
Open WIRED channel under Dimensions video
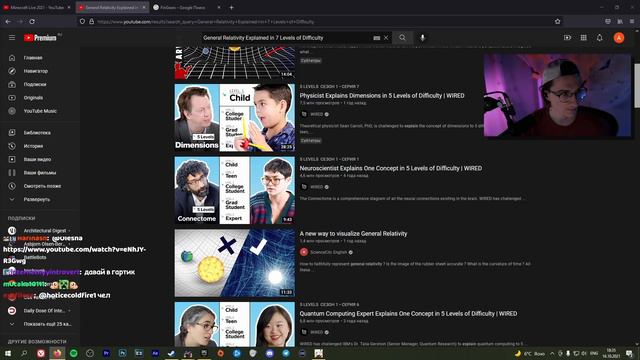pyautogui.click(x=316, y=114)
